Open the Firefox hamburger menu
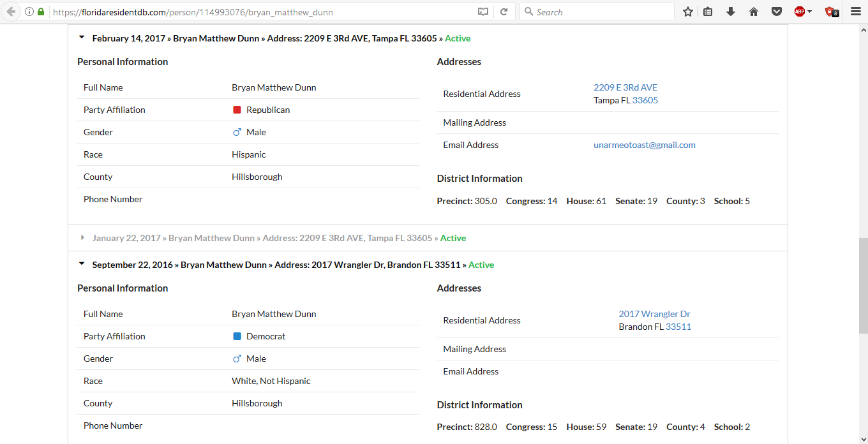The width and height of the screenshot is (868, 444). coord(856,11)
